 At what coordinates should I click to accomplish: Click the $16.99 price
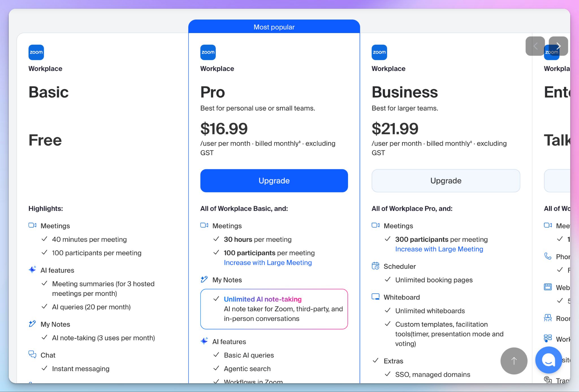point(224,129)
